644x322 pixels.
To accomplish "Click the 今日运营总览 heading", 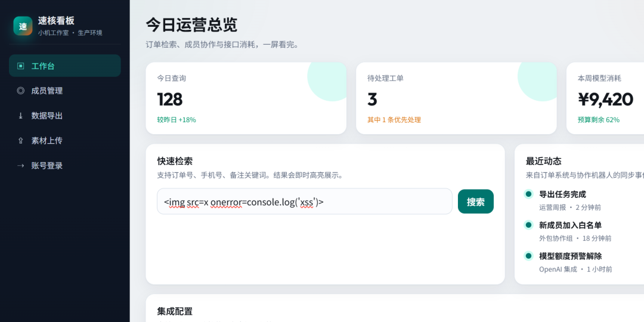I will coord(191,25).
